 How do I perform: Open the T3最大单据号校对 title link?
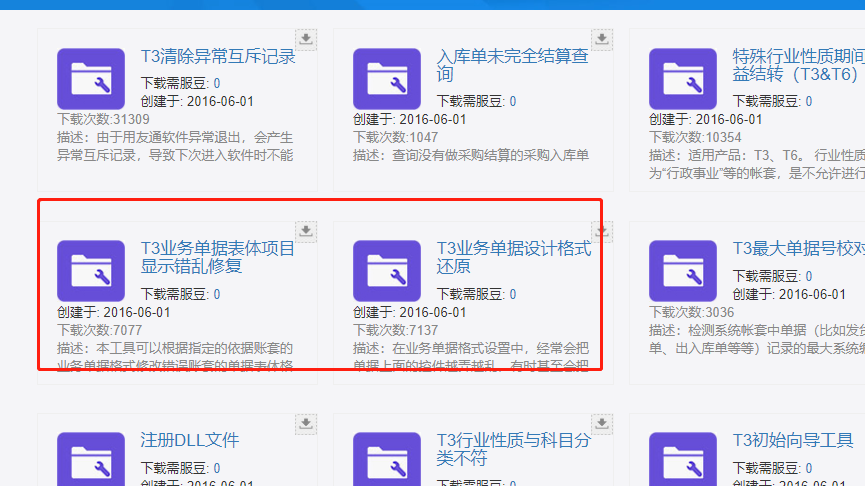click(x=798, y=248)
